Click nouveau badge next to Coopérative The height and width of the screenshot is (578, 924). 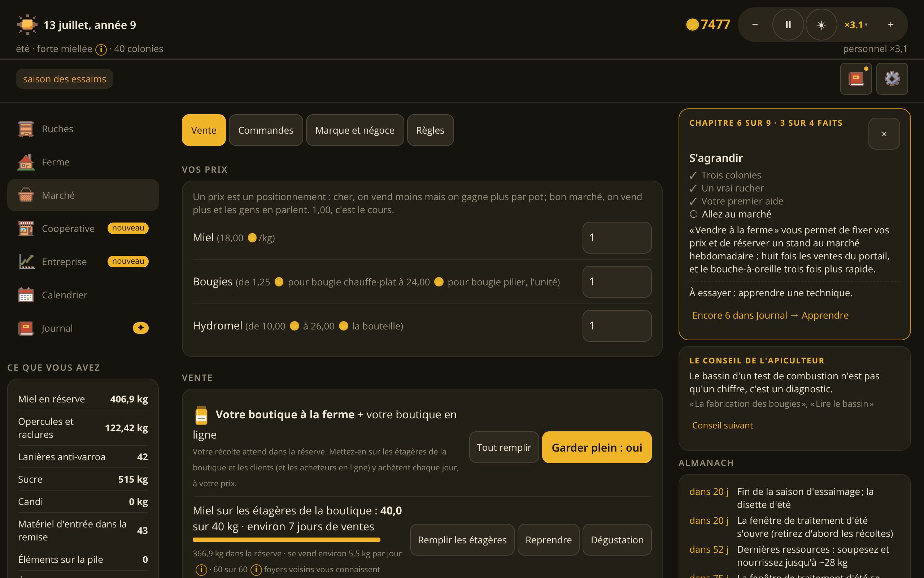tap(128, 228)
